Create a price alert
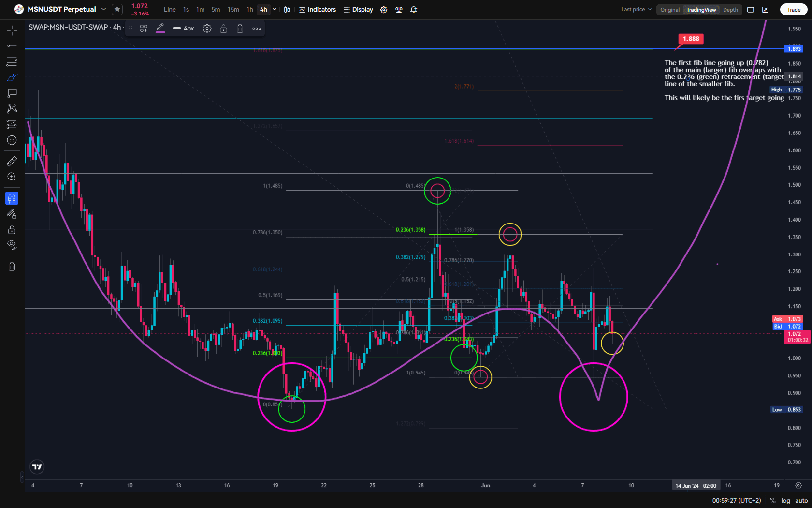This screenshot has height=508, width=812. click(x=414, y=9)
